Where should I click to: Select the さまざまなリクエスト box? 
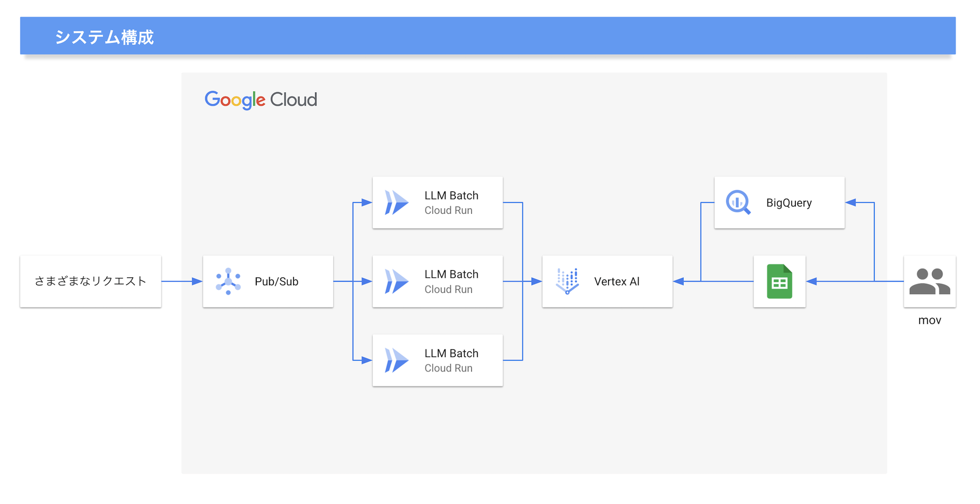click(91, 281)
